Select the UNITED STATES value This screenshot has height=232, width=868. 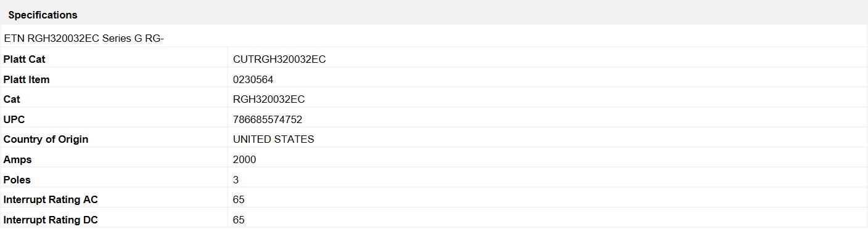pyautogui.click(x=274, y=139)
